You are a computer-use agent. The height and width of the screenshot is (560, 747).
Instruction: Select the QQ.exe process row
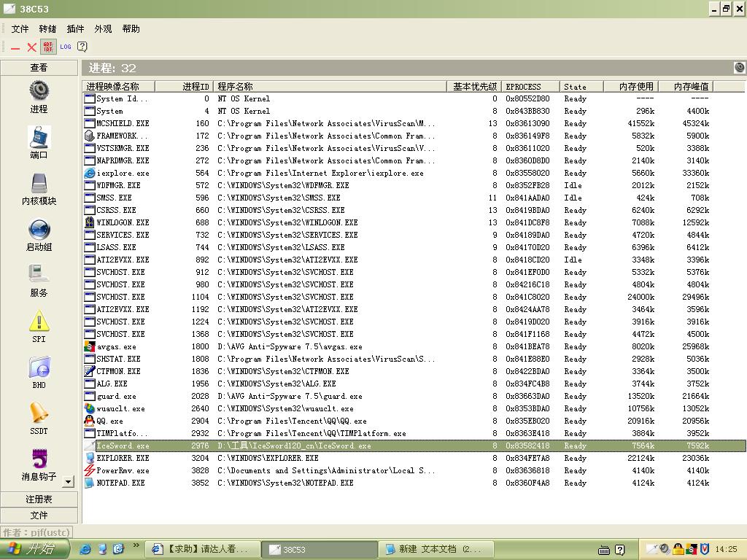click(110, 421)
